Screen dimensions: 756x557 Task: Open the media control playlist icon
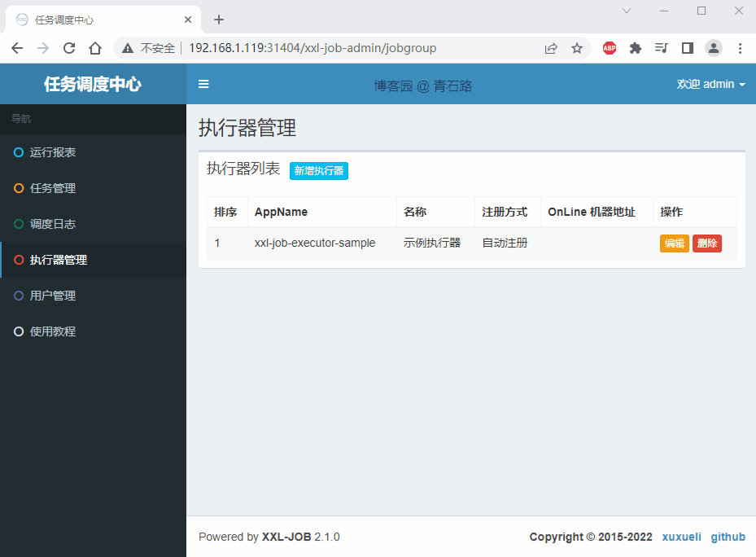(x=662, y=48)
